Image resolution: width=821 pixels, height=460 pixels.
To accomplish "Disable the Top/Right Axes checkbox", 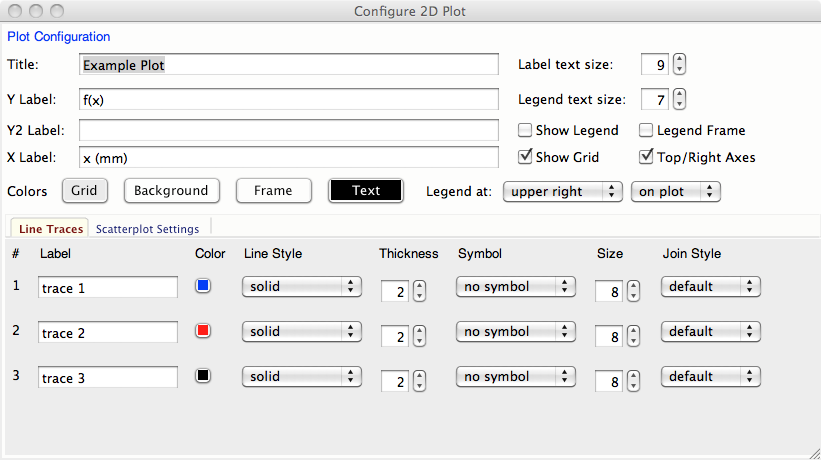I will point(646,157).
